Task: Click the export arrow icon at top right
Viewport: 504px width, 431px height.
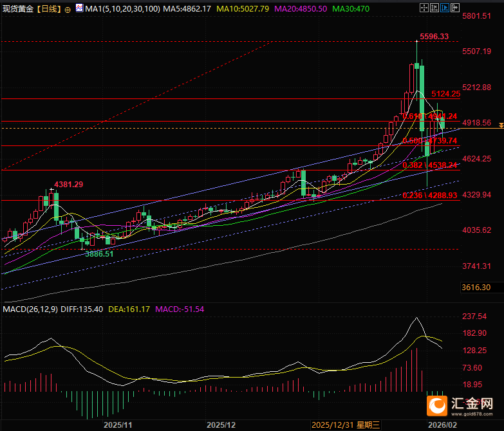Action: click(455, 8)
